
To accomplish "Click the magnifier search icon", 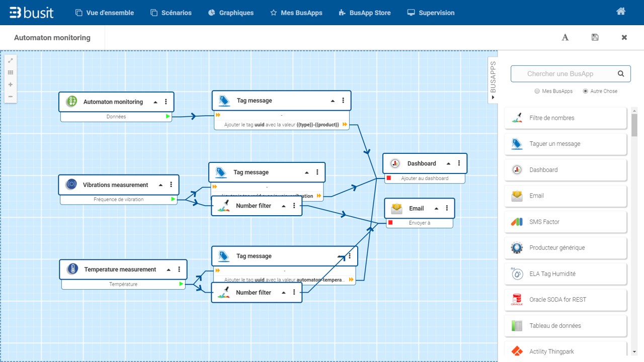I will pyautogui.click(x=621, y=73).
